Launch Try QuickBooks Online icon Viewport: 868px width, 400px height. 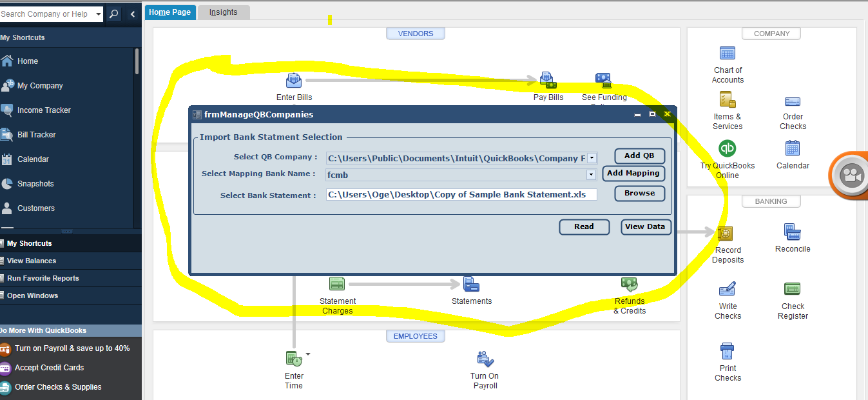[728, 148]
